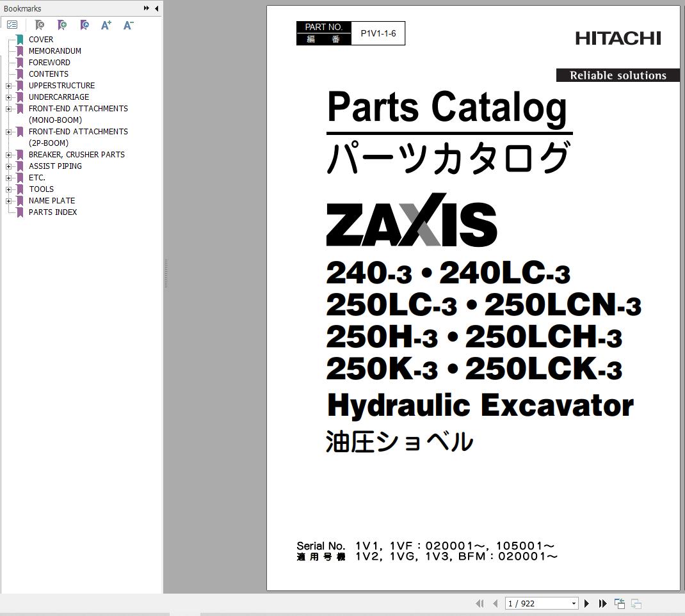Viewport: 685px width, 616px height.
Task: Delete the selected bookmark
Action: coord(40,26)
